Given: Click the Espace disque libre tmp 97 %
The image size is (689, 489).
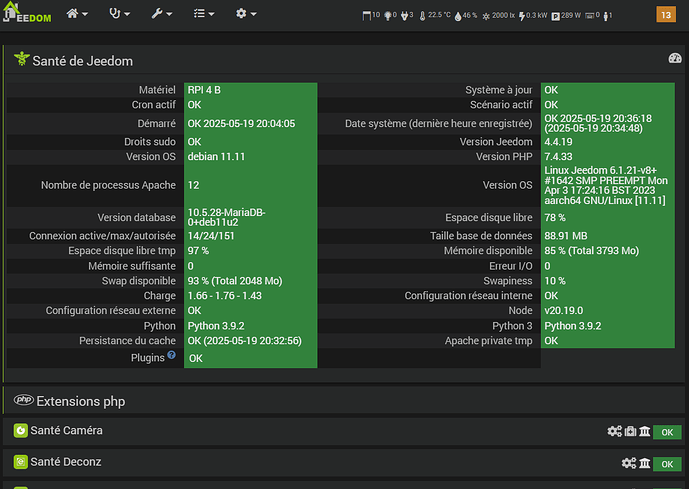Looking at the screenshot, I should pos(198,251).
